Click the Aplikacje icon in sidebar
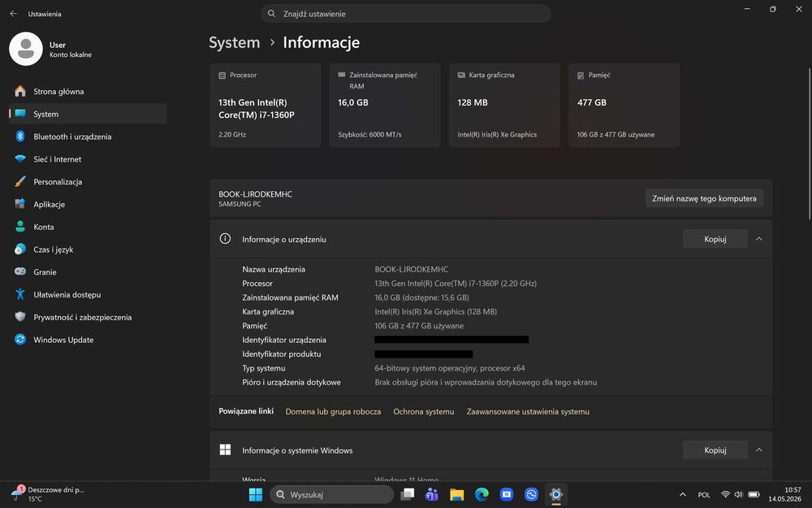Viewport: 812px width, 508px height. click(20, 204)
